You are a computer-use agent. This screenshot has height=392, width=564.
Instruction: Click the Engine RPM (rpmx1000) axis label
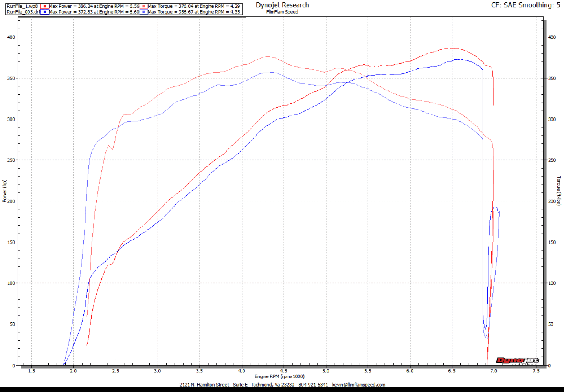(x=279, y=376)
